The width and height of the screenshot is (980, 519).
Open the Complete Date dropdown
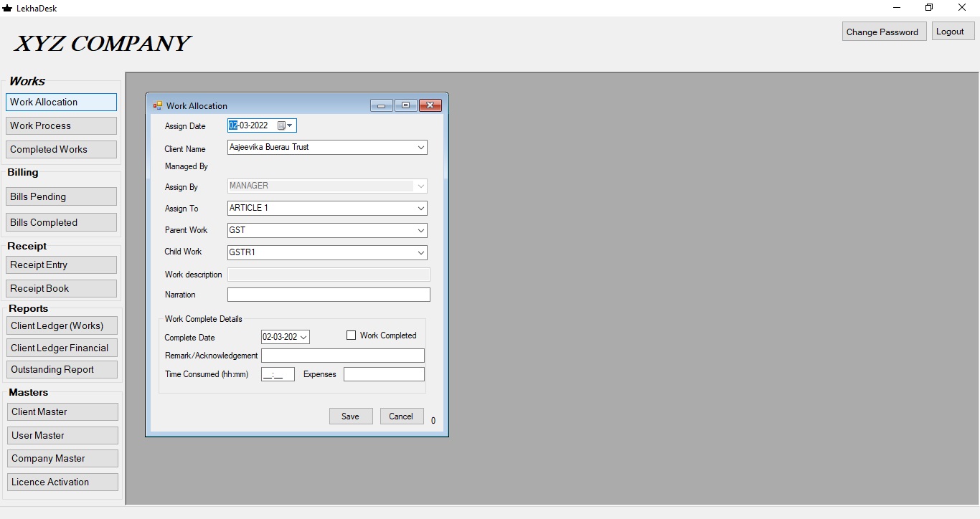(303, 337)
